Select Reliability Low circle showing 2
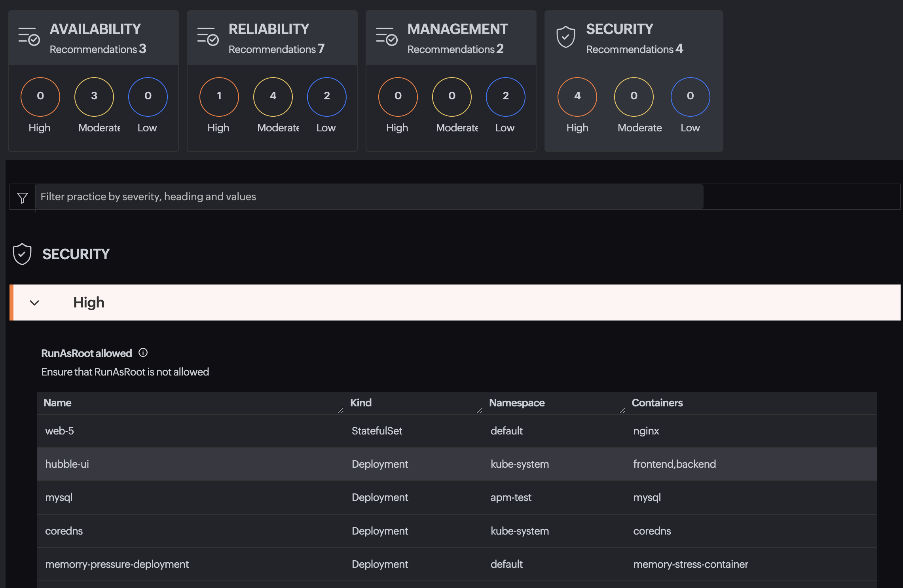The width and height of the screenshot is (903, 588). point(327,97)
